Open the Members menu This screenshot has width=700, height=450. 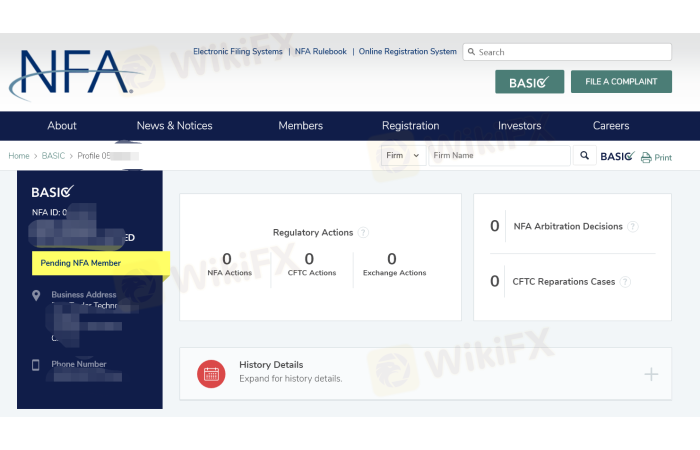pos(300,126)
